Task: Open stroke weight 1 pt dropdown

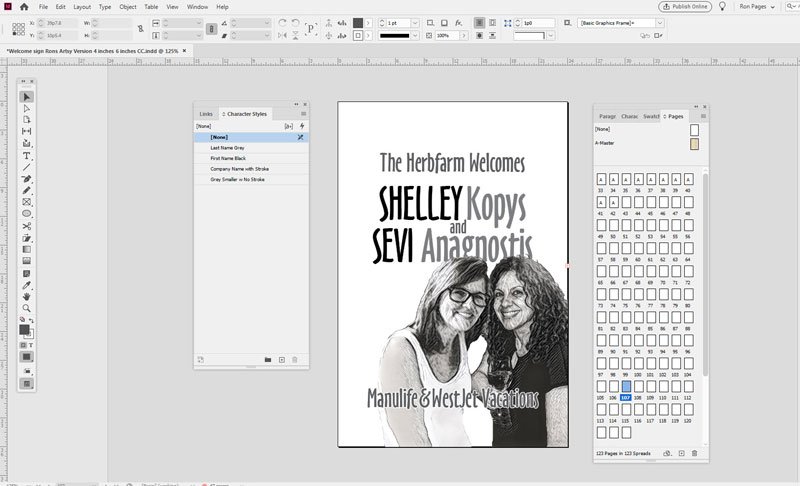Action: pos(415,23)
